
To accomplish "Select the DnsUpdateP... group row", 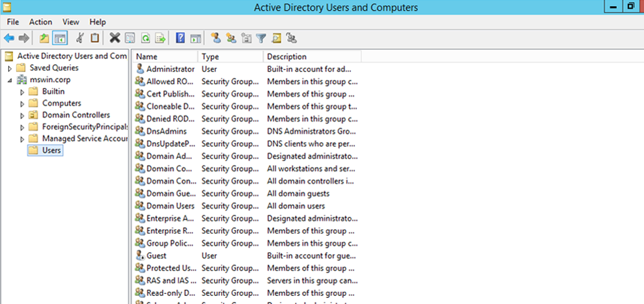I will pos(247,144).
